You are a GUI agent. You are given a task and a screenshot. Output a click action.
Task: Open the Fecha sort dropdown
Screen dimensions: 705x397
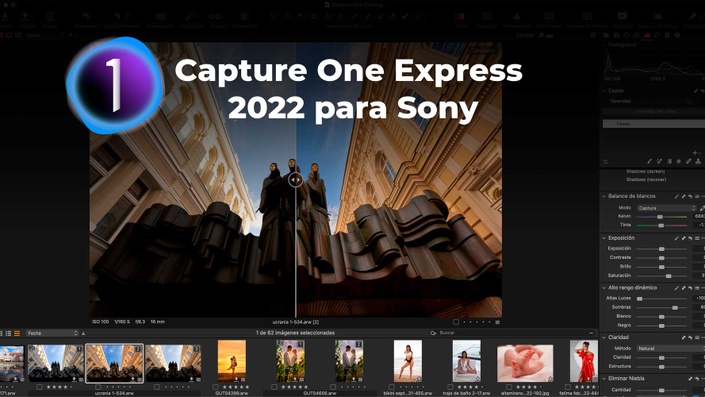coord(52,333)
